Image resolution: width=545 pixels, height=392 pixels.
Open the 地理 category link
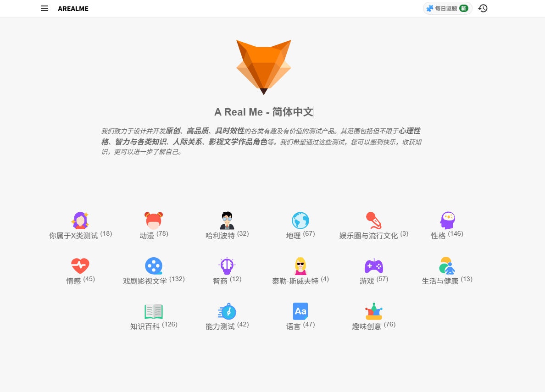click(293, 236)
